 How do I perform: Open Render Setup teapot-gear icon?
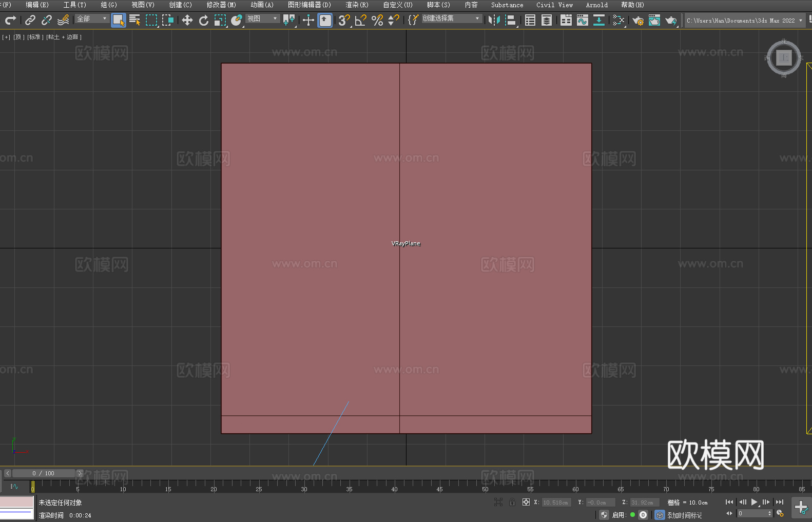pyautogui.click(x=638, y=20)
